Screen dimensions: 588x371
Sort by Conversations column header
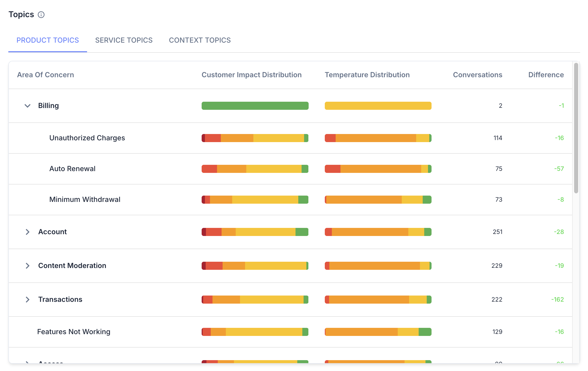(x=477, y=75)
